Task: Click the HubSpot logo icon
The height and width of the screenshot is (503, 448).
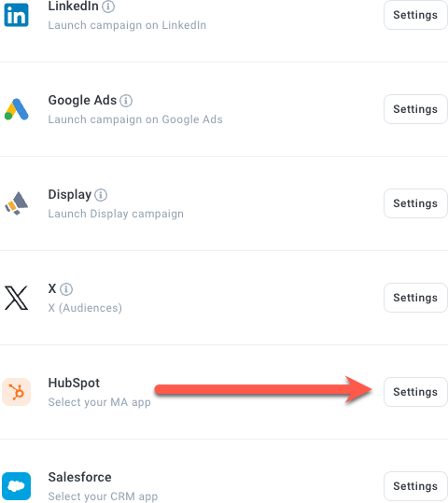Action: pos(16,392)
